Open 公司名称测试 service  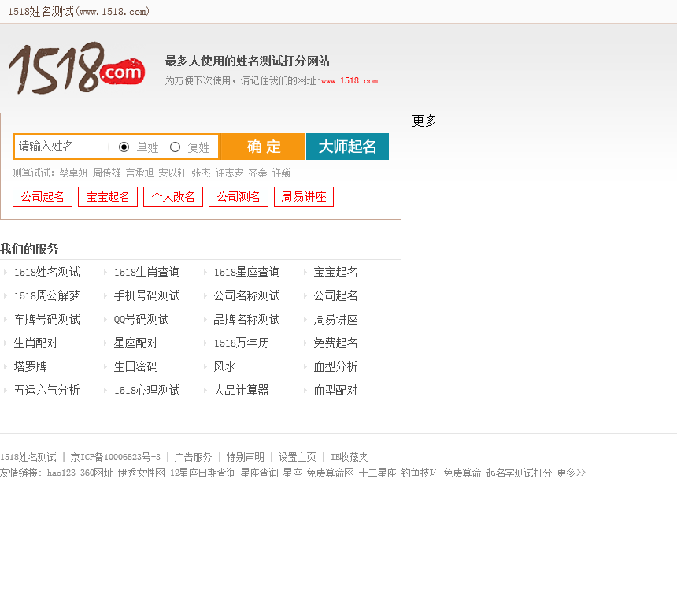coord(247,296)
